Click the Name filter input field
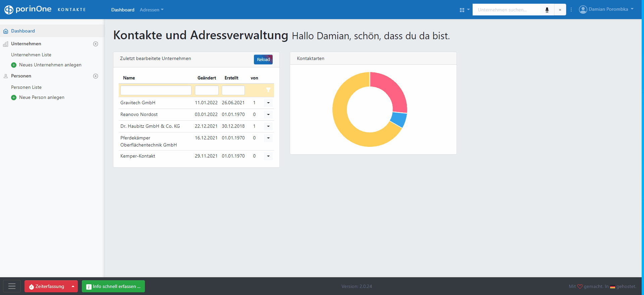 point(156,90)
